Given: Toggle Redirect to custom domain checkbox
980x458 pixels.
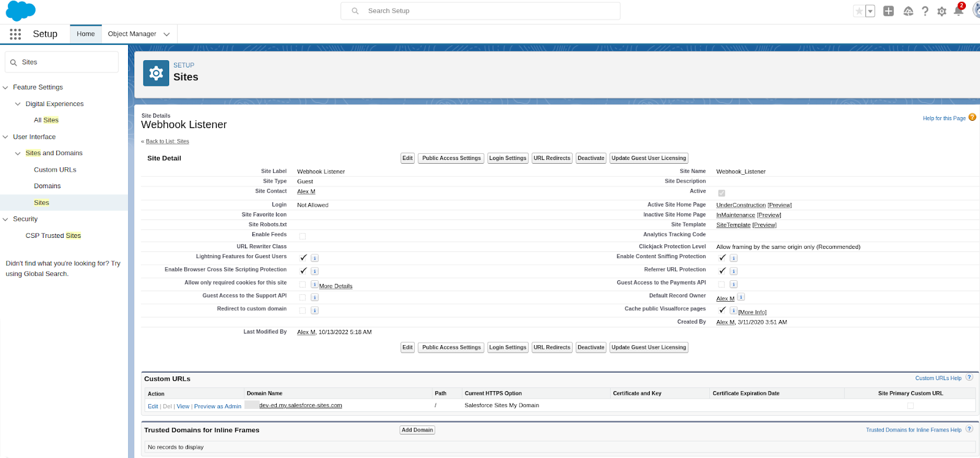Looking at the screenshot, I should [303, 310].
